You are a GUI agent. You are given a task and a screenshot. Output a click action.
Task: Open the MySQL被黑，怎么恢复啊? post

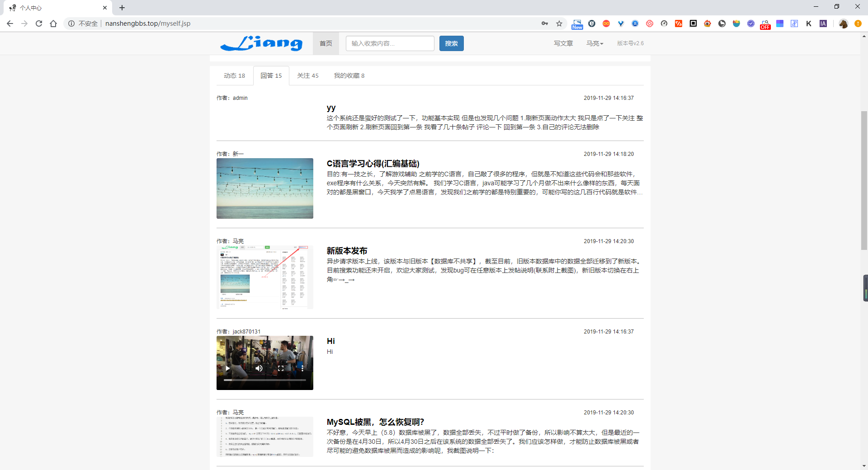click(x=375, y=422)
